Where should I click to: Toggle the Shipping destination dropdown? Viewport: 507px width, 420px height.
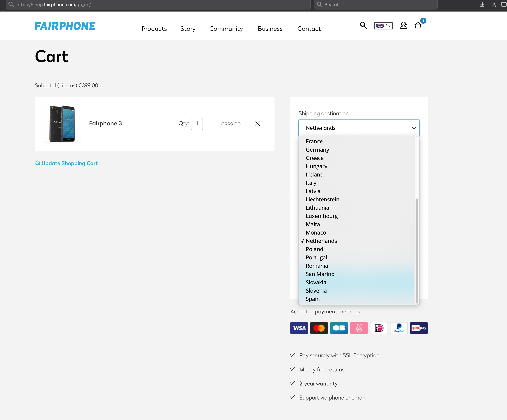(x=359, y=128)
